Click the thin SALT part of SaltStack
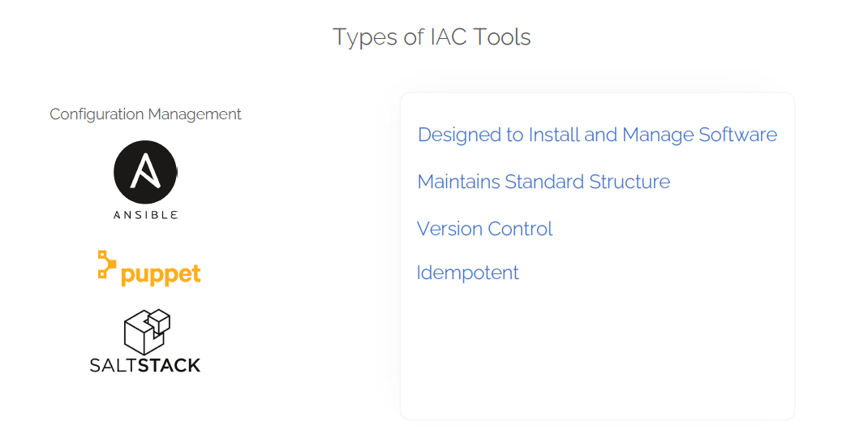Screen dimensions: 868x430 point(113,365)
